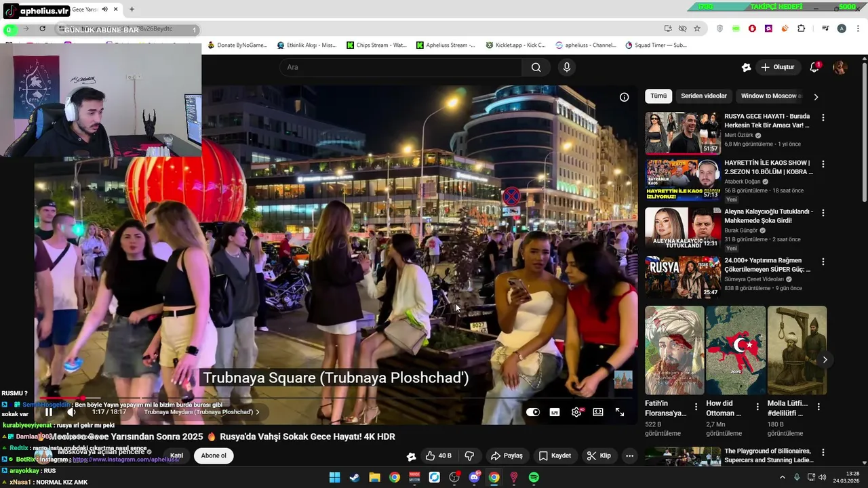Open more actions menu below video

[629, 455]
